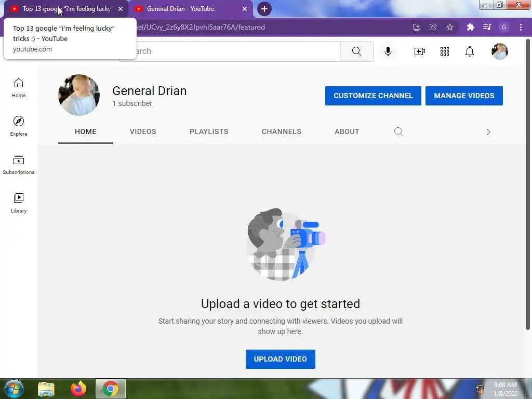Image resolution: width=532 pixels, height=399 pixels.
Task: Click MANAGE VIDEOS button
Action: [464, 96]
